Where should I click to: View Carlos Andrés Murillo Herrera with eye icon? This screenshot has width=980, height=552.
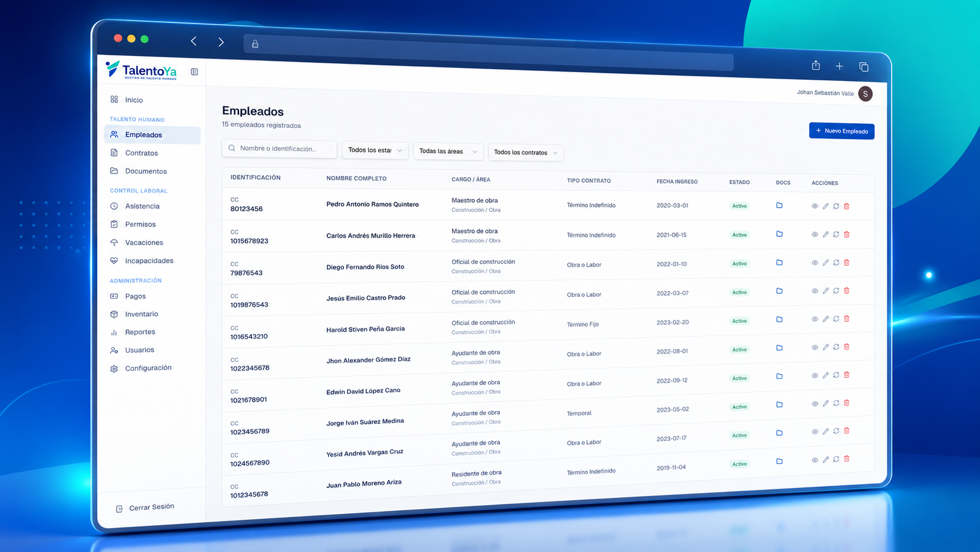[x=815, y=234]
